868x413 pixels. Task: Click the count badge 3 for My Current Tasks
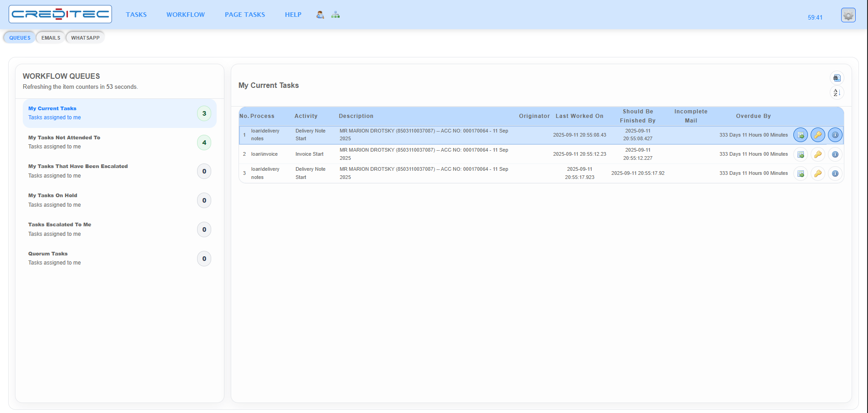coord(204,113)
